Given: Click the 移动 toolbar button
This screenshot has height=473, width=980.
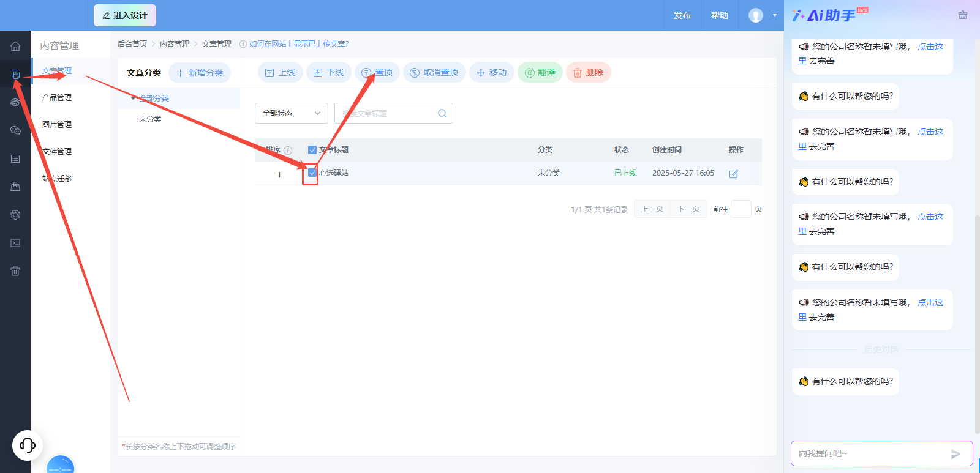Looking at the screenshot, I should [492, 72].
